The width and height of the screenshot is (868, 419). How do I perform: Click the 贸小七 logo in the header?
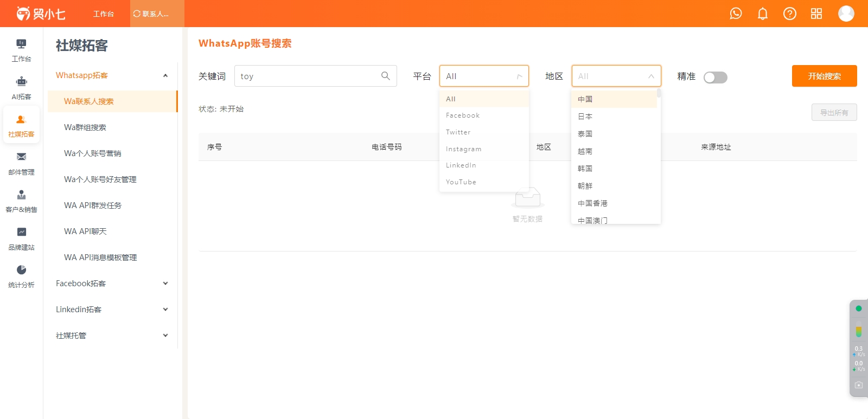(x=41, y=14)
